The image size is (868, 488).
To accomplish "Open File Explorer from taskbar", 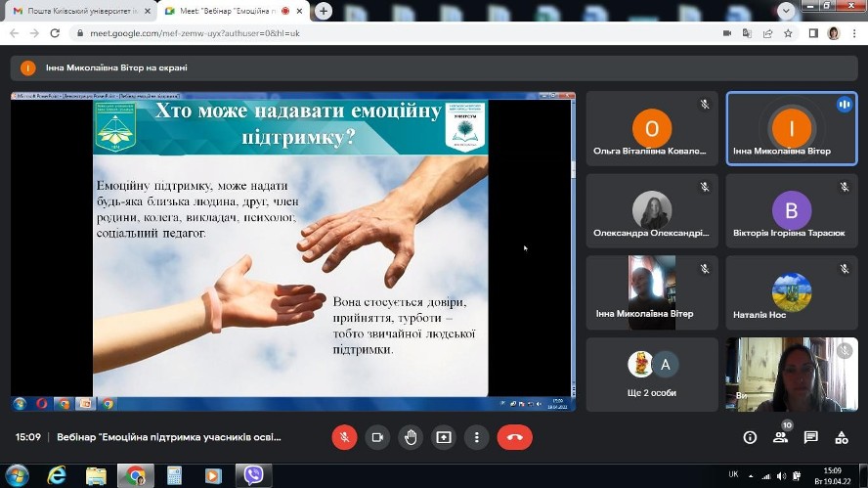I will [96, 476].
